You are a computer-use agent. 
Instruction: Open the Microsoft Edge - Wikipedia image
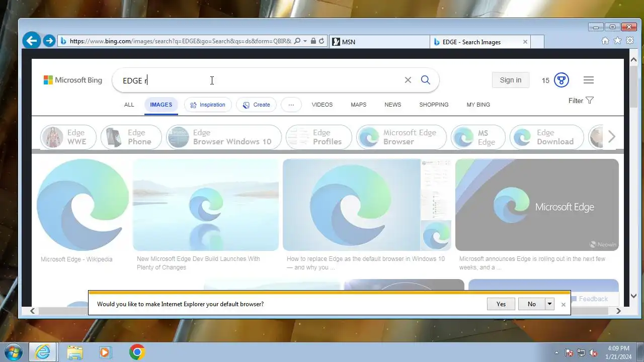click(83, 205)
